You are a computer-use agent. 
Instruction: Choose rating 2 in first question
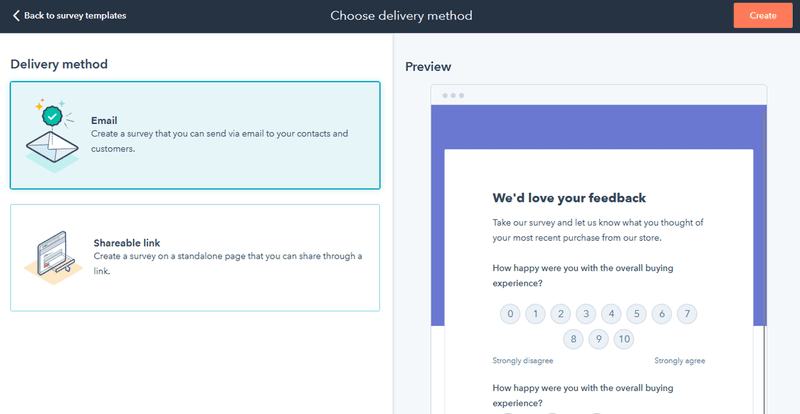click(x=560, y=314)
